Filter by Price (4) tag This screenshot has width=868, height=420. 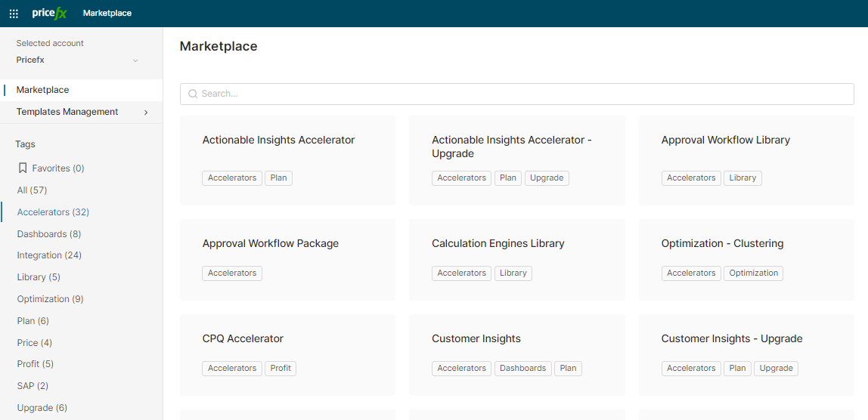click(x=34, y=342)
